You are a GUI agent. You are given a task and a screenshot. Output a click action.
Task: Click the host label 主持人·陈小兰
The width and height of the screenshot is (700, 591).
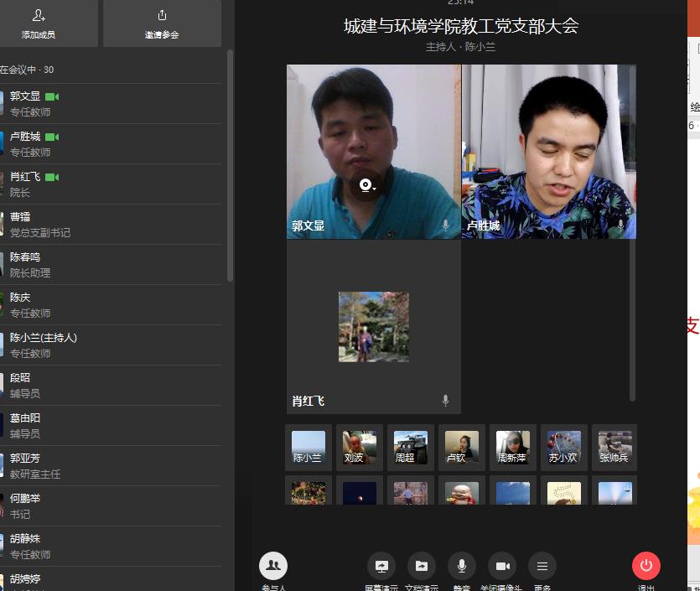tap(460, 47)
